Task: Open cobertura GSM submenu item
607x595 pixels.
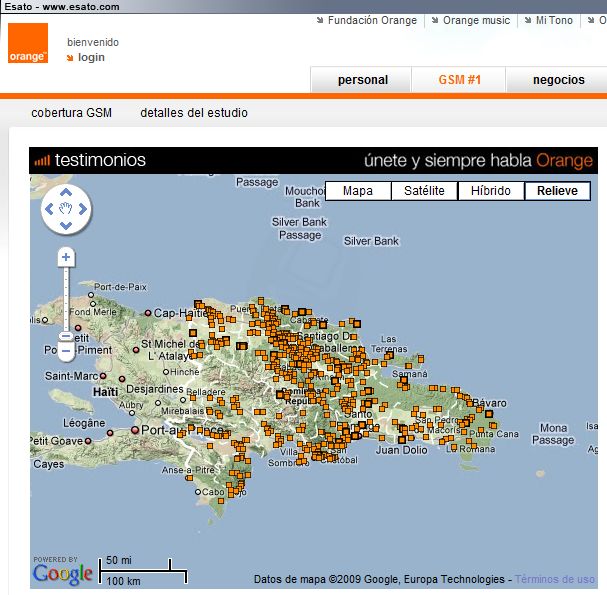Action: pos(72,113)
